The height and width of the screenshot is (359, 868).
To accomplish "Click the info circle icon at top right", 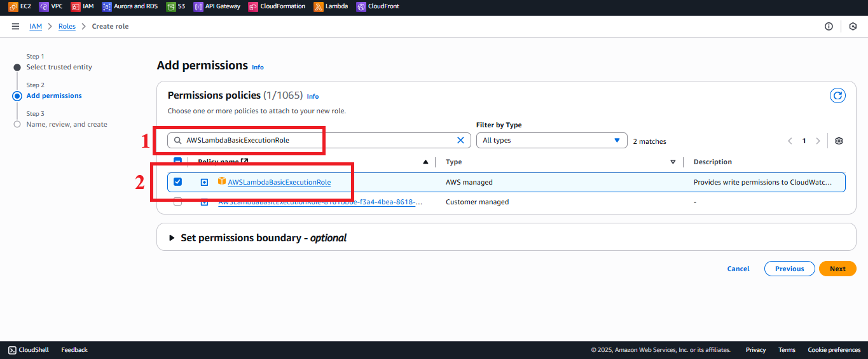I will coord(829,26).
